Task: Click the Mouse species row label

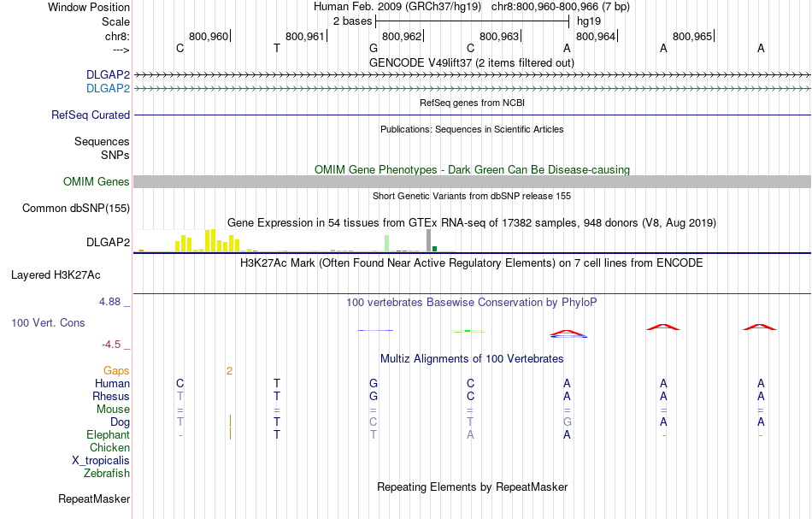Action: tap(113, 410)
